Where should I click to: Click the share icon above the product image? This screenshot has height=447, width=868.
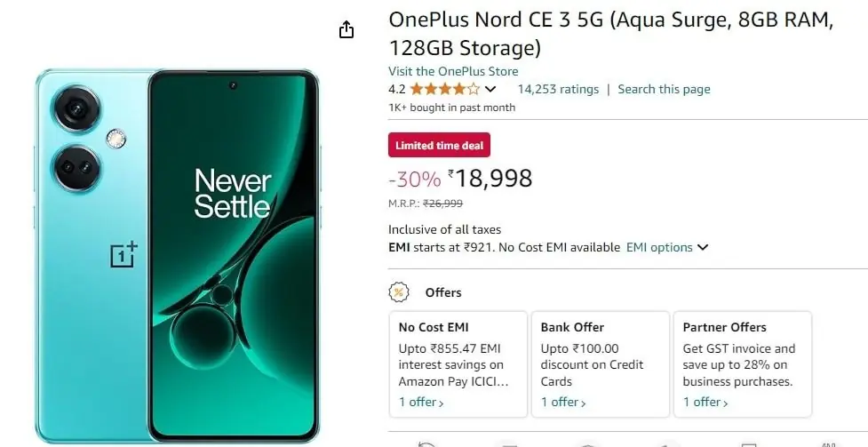346,30
